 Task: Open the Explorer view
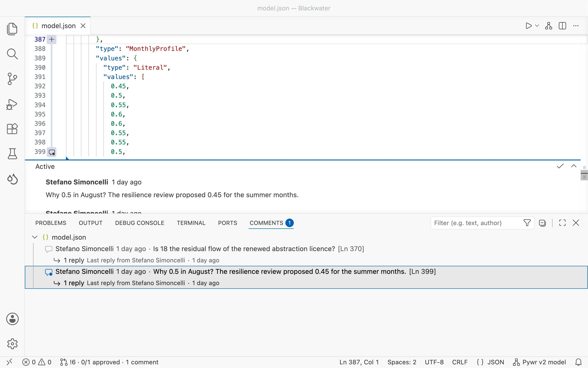12,29
